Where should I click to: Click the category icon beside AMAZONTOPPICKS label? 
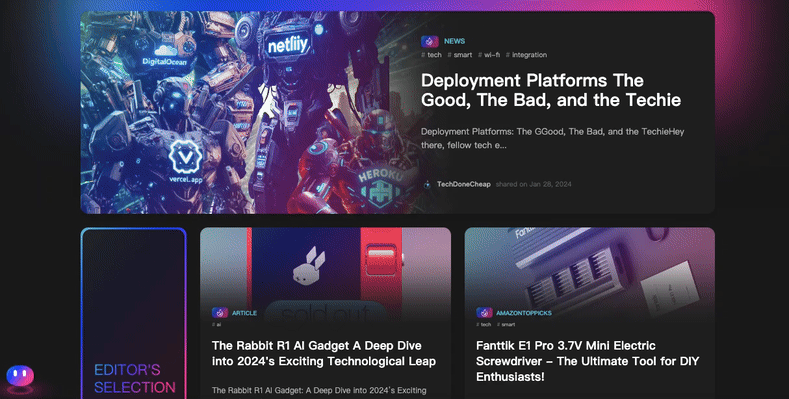(x=484, y=313)
